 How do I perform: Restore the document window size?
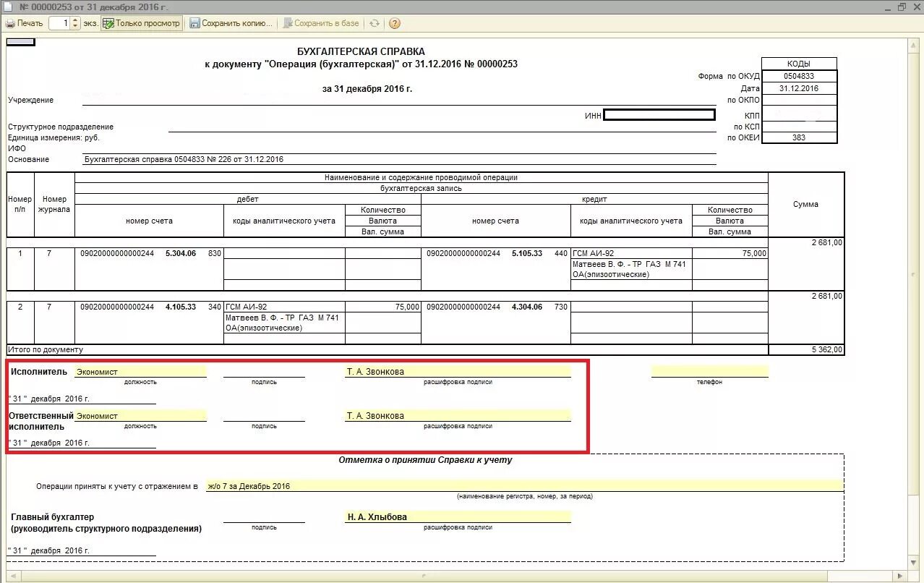coord(901,7)
